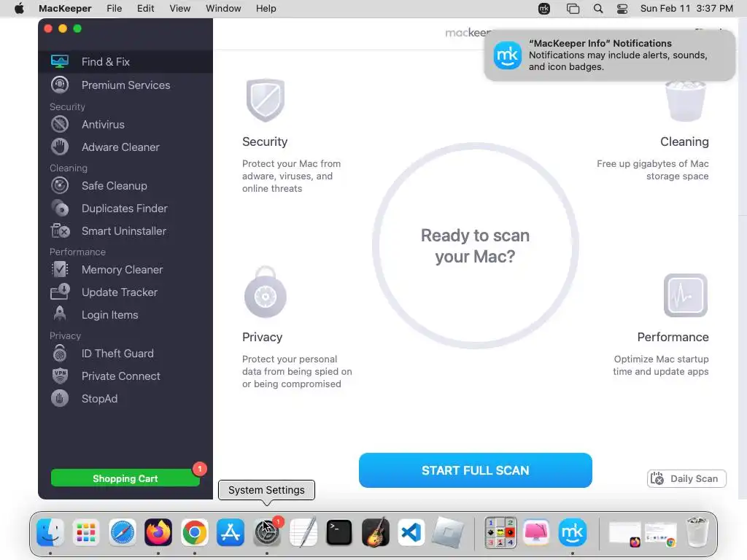Open the Shopping Cart

pyautogui.click(x=125, y=478)
